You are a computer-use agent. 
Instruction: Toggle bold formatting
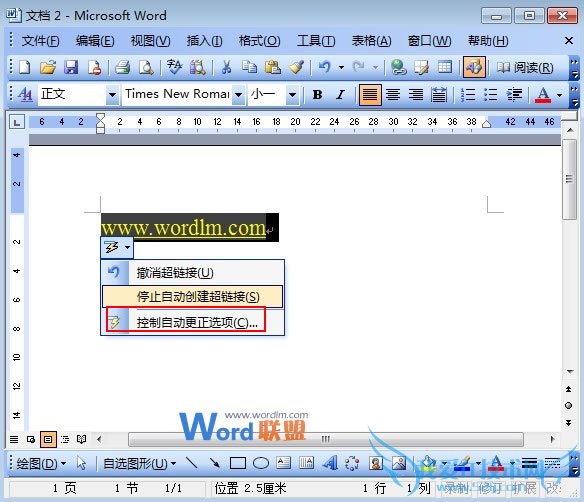point(317,95)
